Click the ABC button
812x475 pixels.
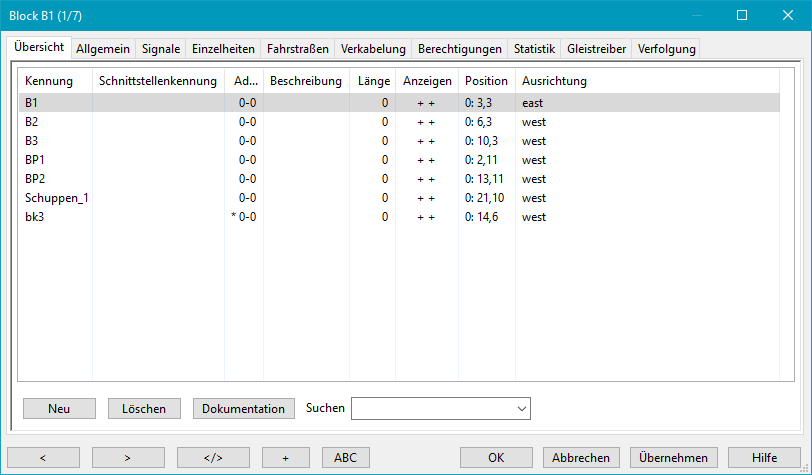[345, 457]
